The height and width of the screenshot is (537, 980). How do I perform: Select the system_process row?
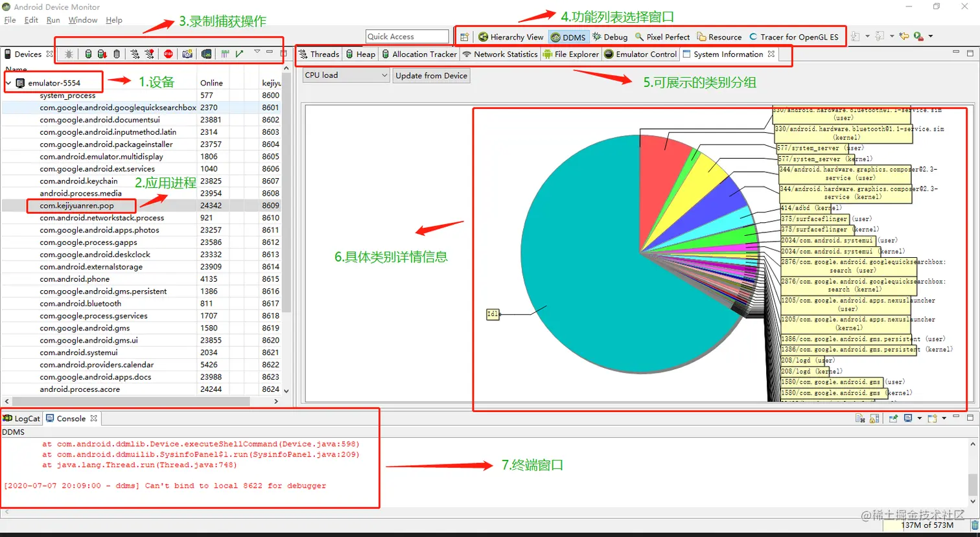pyautogui.click(x=143, y=95)
